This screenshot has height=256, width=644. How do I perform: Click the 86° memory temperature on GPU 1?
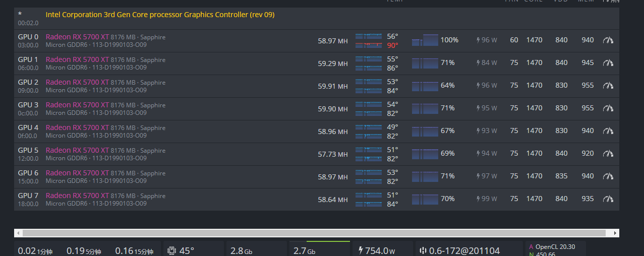[392, 68]
